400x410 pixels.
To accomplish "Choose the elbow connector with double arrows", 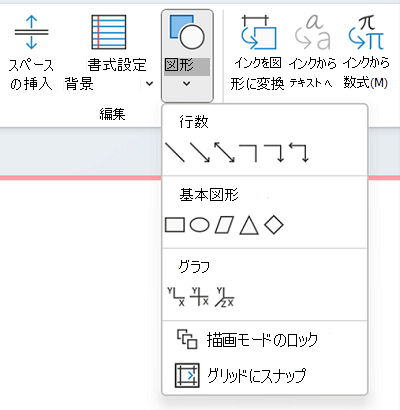I will click(x=298, y=153).
